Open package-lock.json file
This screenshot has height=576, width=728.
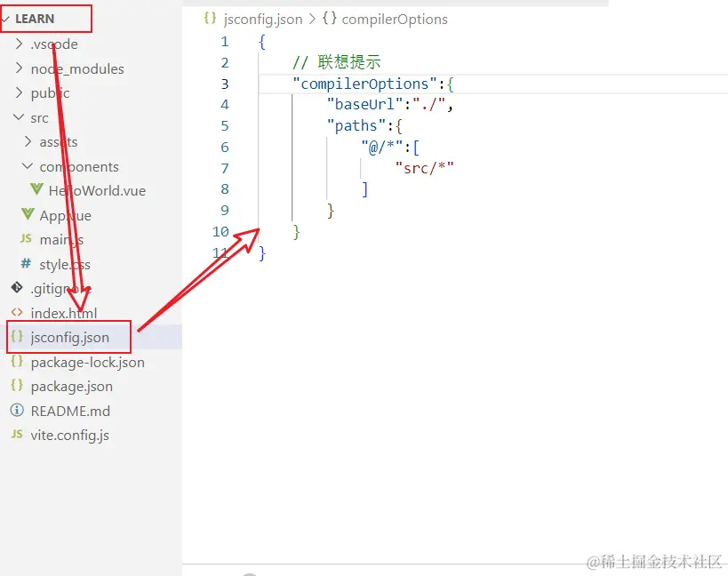click(88, 363)
